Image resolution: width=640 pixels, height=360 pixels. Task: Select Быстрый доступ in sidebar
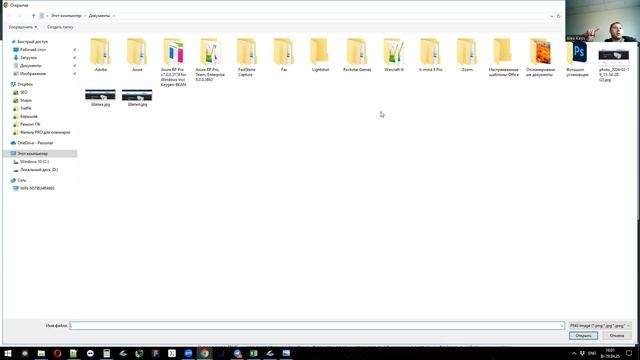32,42
